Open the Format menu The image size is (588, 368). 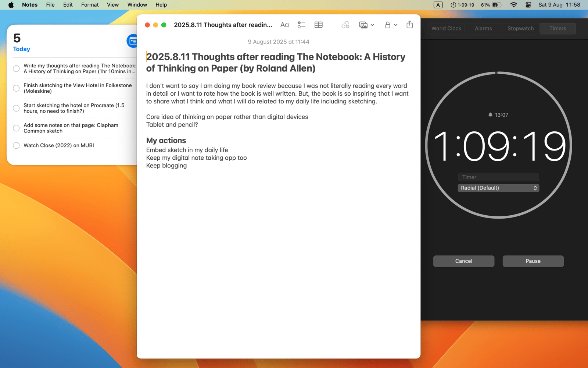90,5
